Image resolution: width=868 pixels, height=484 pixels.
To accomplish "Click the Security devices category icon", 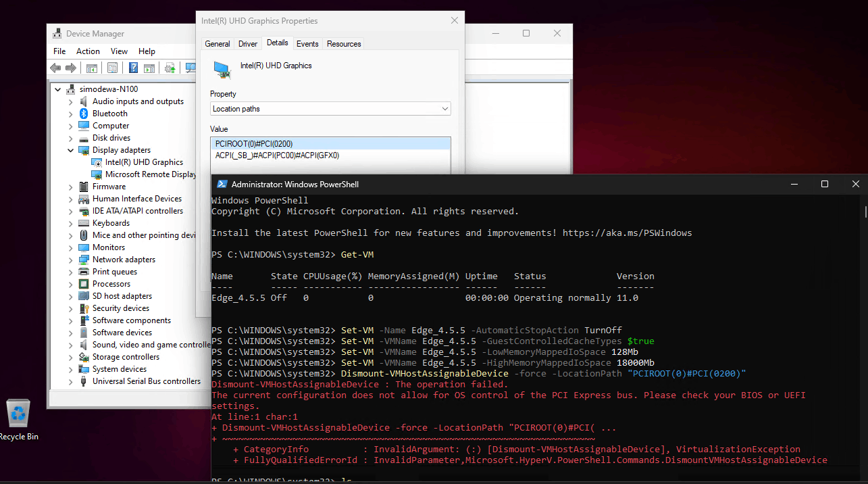I will tap(84, 308).
